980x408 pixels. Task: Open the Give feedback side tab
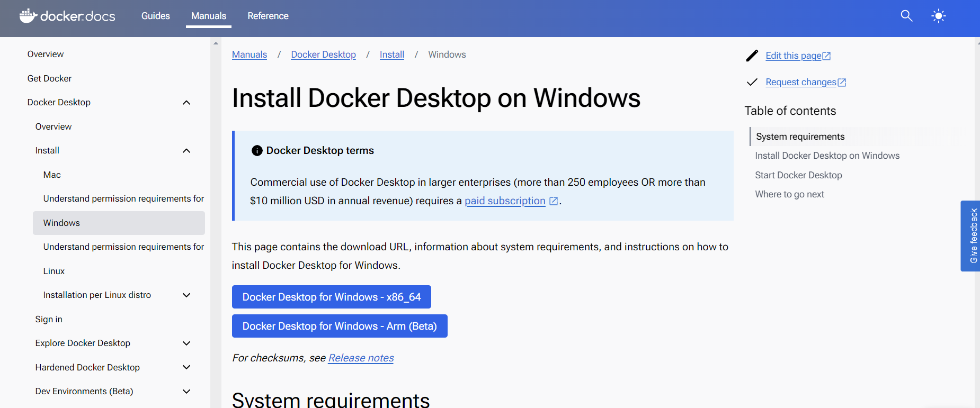pyautogui.click(x=970, y=236)
